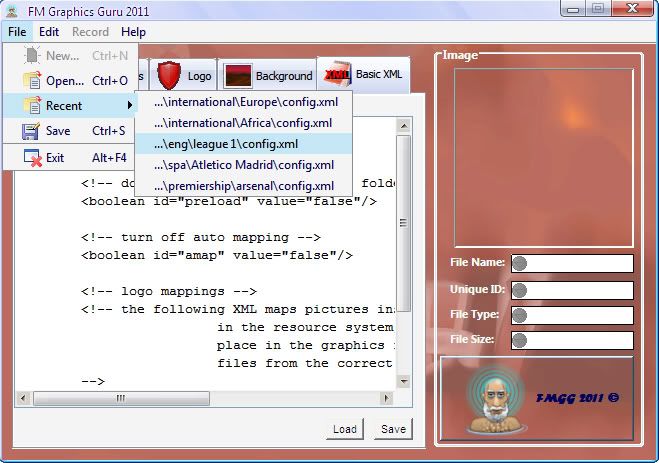Open recent international\Europe\config.xml

click(x=244, y=102)
